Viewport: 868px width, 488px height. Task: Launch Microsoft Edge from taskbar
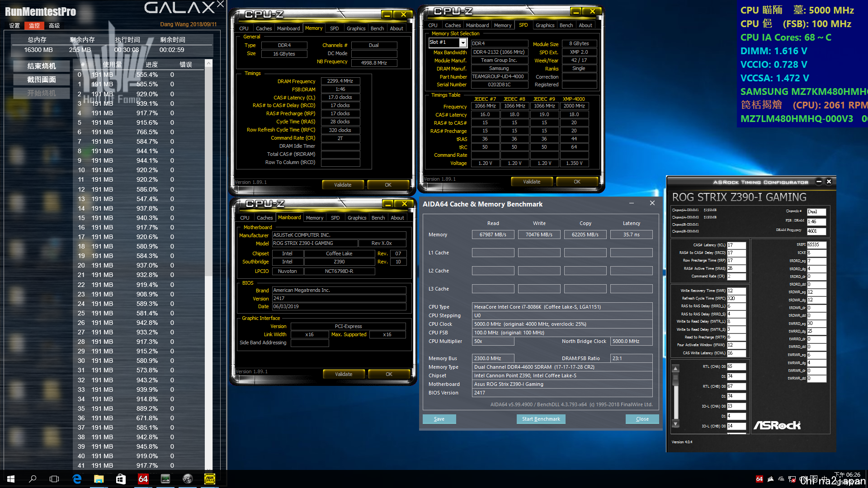77,479
